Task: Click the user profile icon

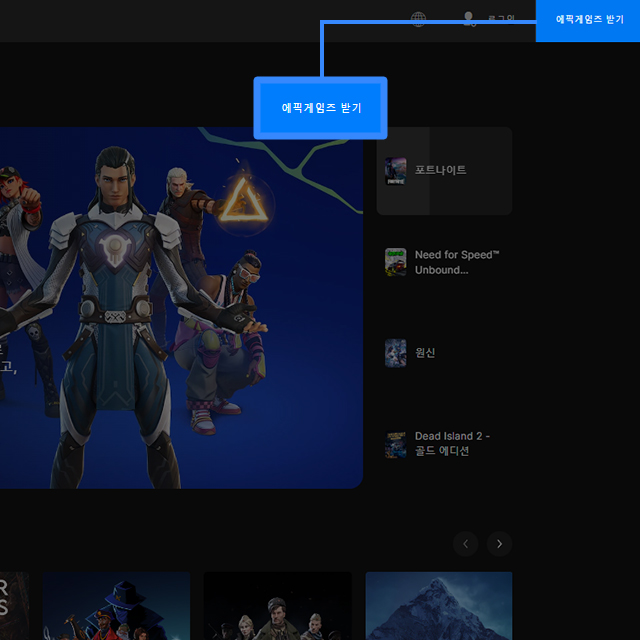Action: tap(469, 19)
